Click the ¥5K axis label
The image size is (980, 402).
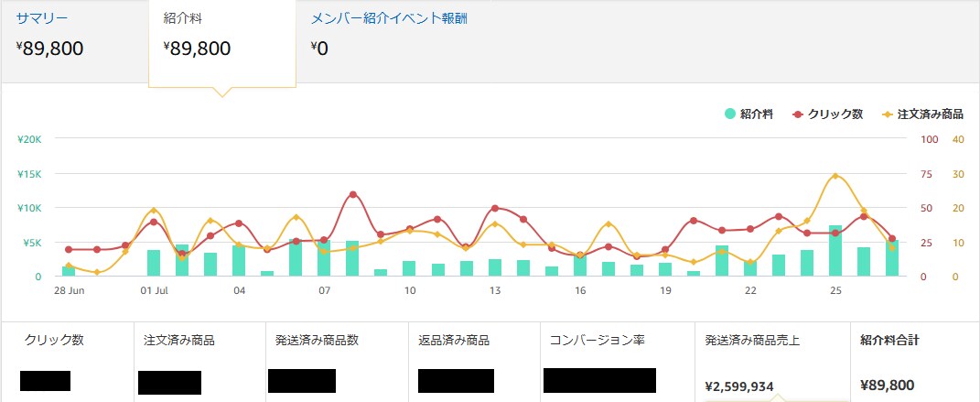tap(33, 242)
